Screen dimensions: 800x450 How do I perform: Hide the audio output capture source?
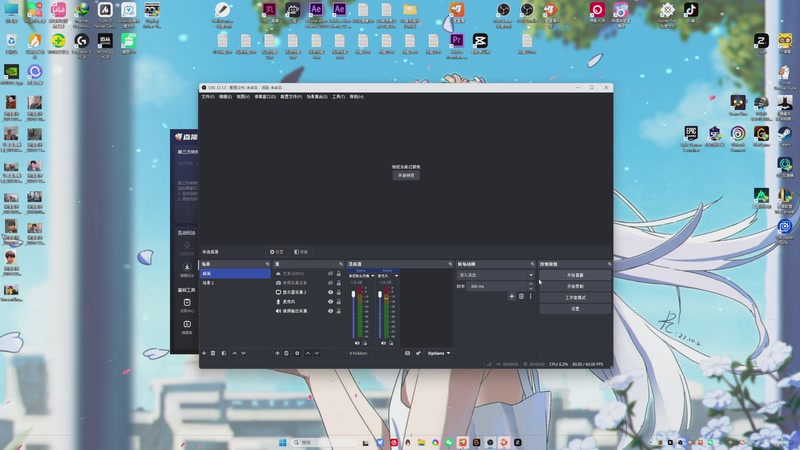(330, 311)
